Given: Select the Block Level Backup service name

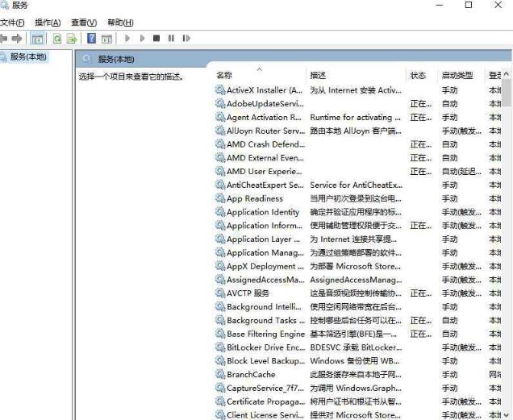Looking at the screenshot, I should pyautogui.click(x=266, y=361).
